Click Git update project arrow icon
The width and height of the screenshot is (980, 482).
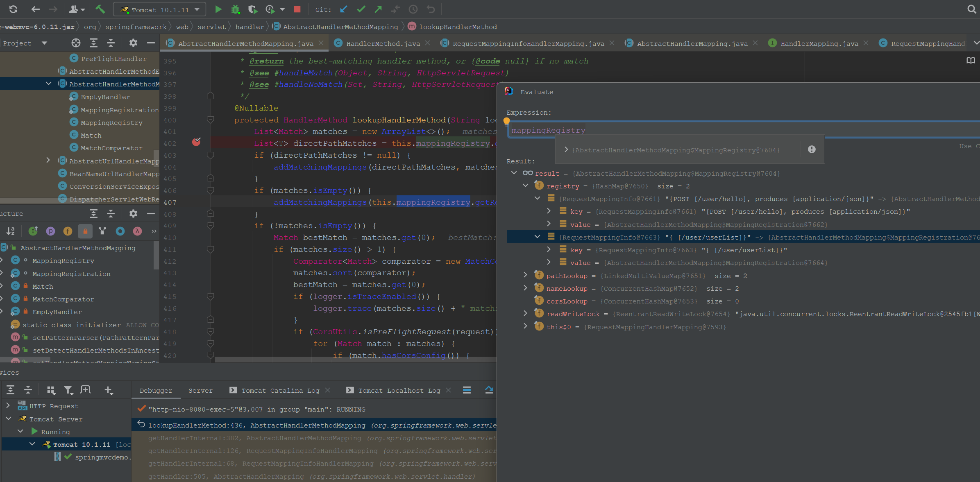pyautogui.click(x=344, y=9)
